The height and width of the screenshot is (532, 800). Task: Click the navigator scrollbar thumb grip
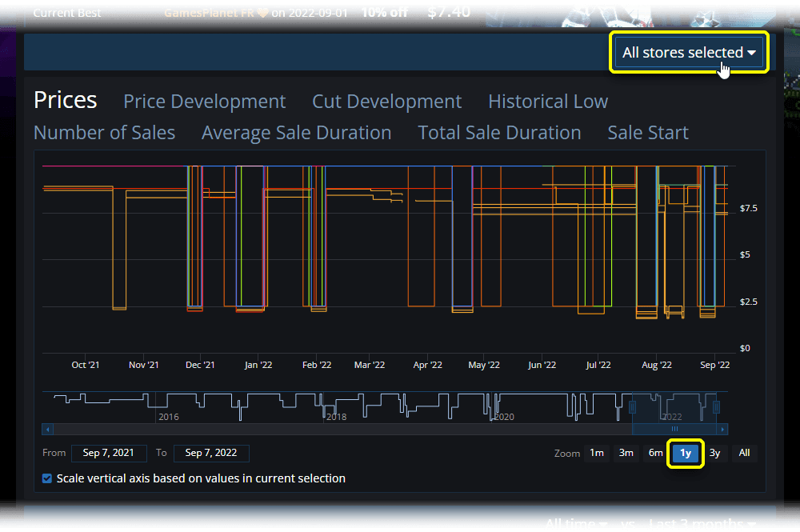(674, 430)
